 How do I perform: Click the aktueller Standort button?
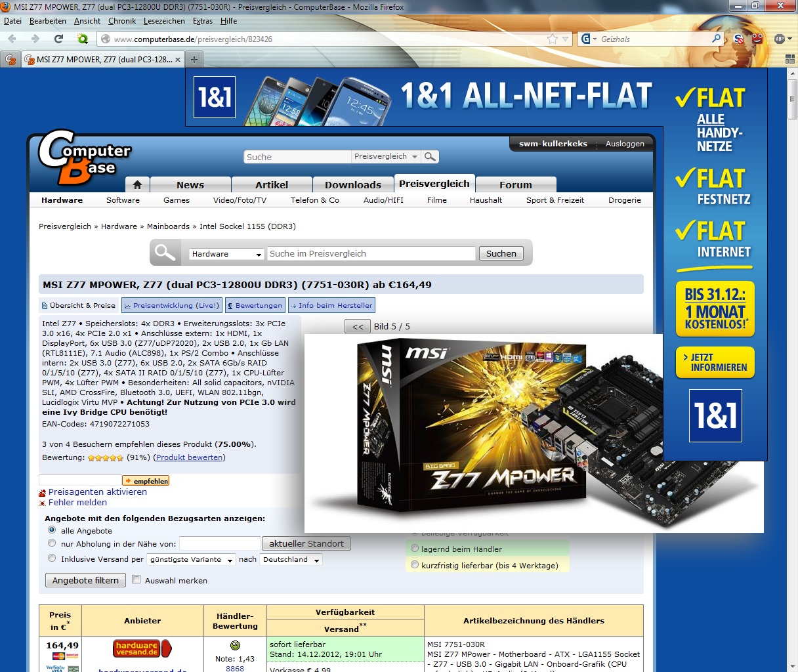(x=306, y=543)
